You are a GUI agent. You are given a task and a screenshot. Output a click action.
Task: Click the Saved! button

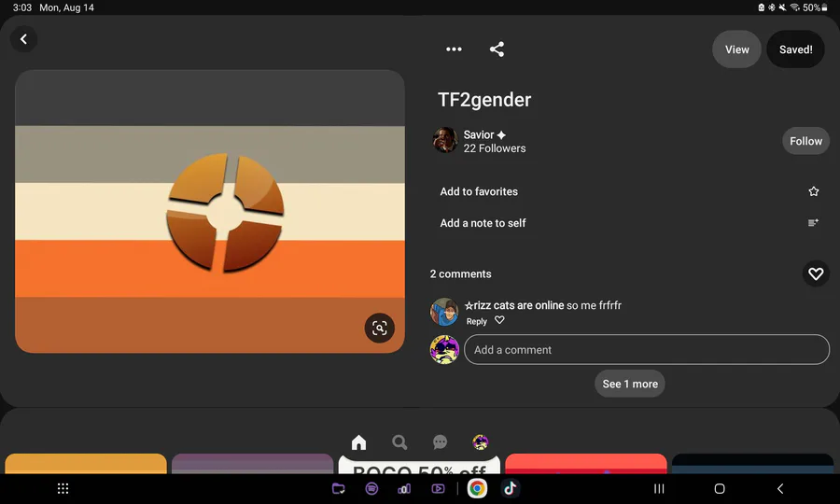point(795,49)
